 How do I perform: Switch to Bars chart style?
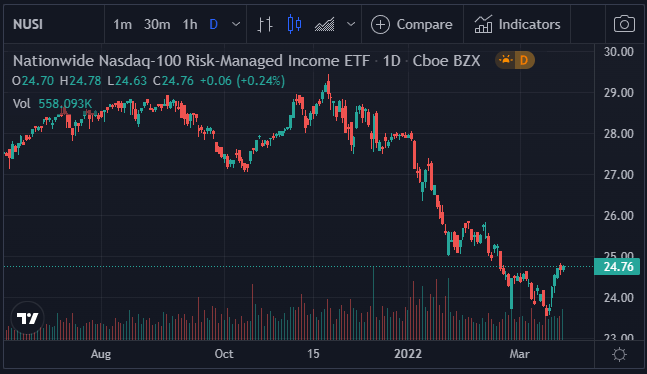265,24
